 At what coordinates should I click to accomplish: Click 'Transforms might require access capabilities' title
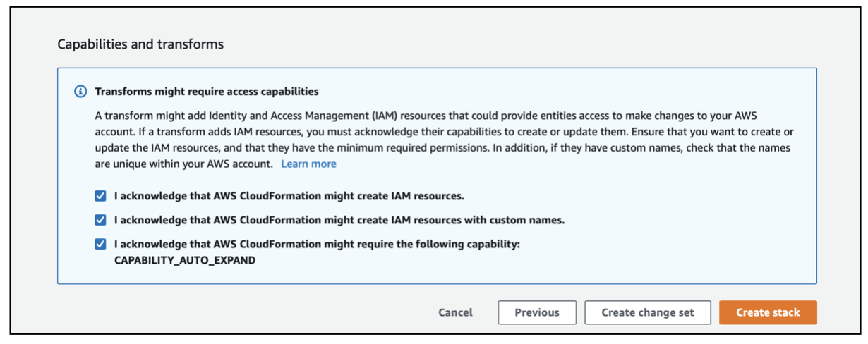207,92
